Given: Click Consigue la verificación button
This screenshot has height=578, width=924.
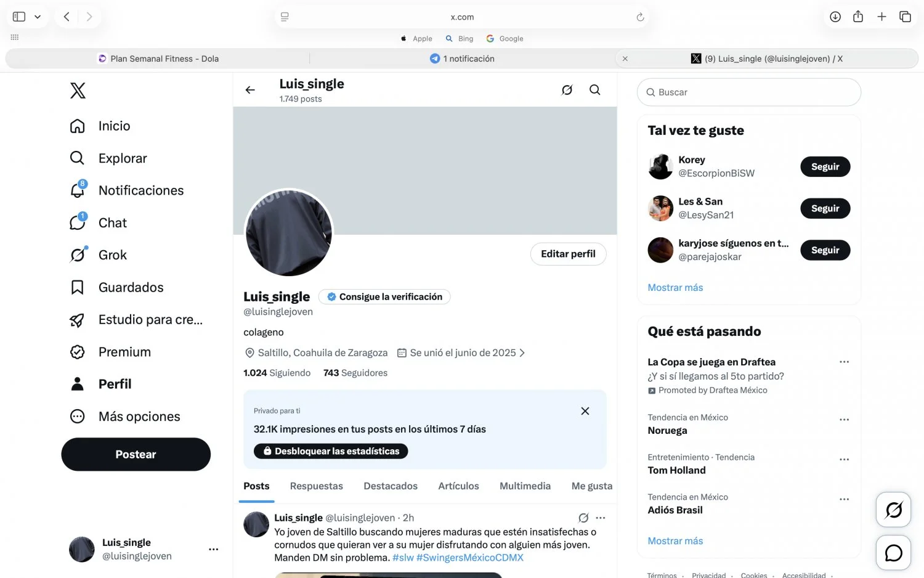Looking at the screenshot, I should pos(384,296).
